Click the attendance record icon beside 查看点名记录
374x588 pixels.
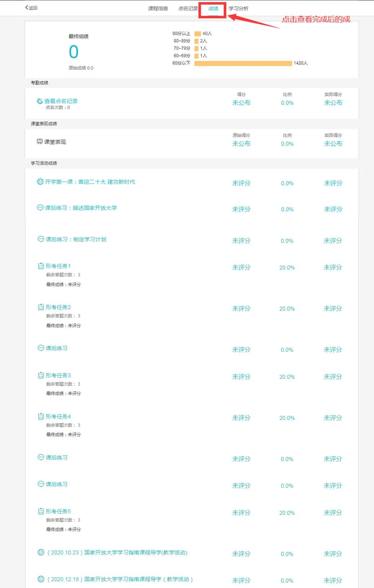(x=40, y=101)
